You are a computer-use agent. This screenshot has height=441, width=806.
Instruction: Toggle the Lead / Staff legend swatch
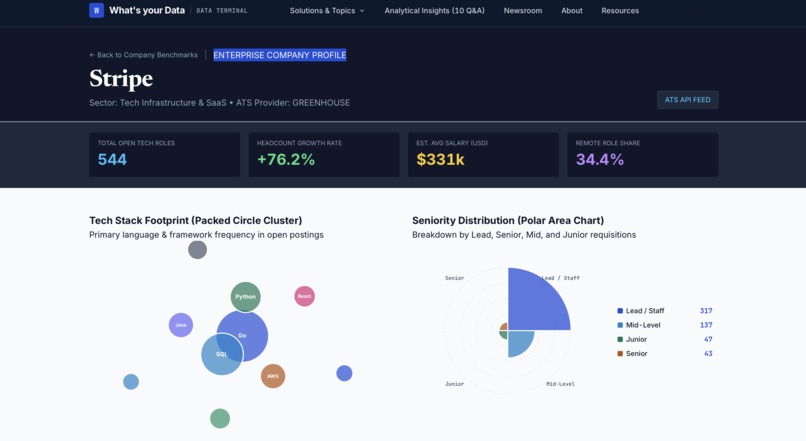pos(620,310)
